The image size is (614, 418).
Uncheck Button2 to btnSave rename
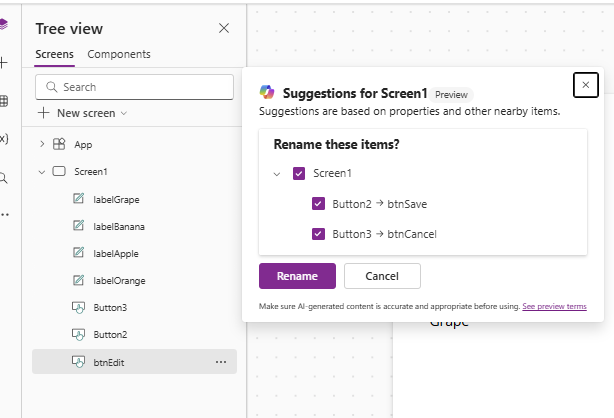point(318,204)
